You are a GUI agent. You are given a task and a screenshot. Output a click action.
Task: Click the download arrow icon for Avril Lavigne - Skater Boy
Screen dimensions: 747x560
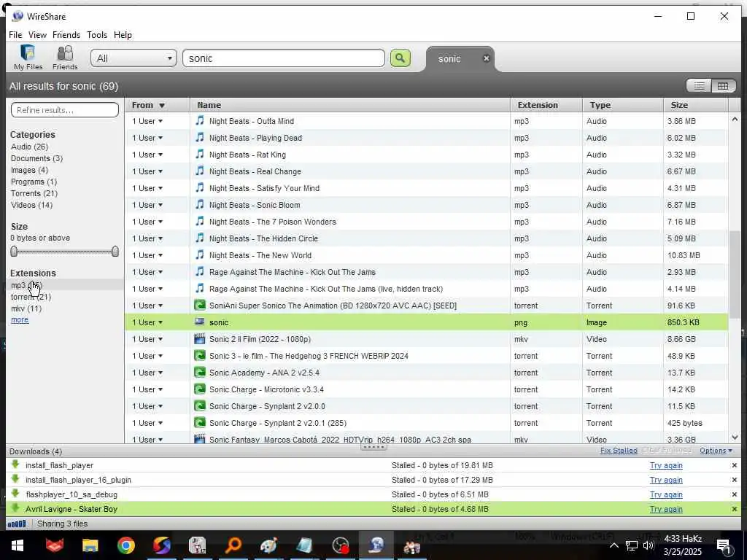pos(15,508)
